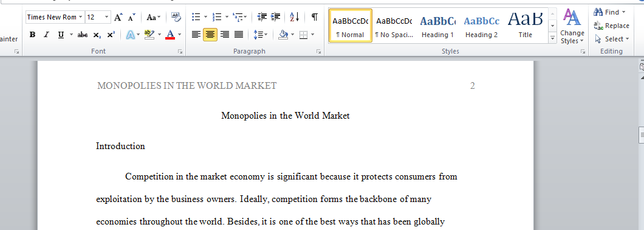Apply subscript formatting
Image resolution: width=644 pixels, height=230 pixels.
97,35
